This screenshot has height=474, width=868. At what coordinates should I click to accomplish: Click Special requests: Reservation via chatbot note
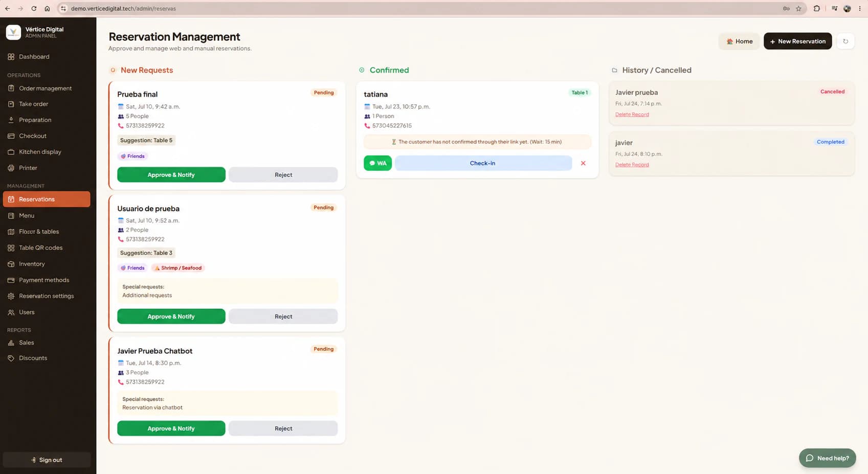[227, 403]
